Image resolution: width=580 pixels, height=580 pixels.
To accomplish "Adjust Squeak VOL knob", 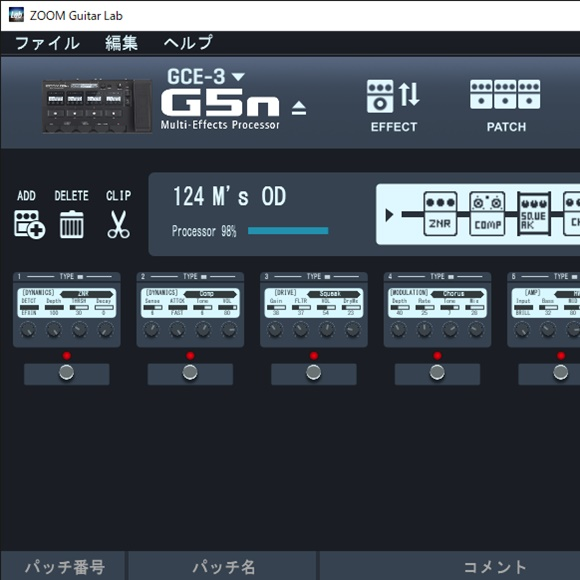I will [x=327, y=330].
